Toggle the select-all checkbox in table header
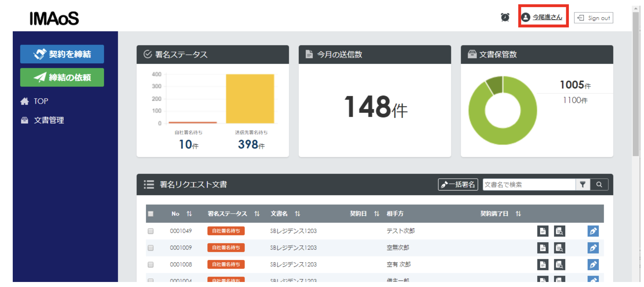 (151, 214)
